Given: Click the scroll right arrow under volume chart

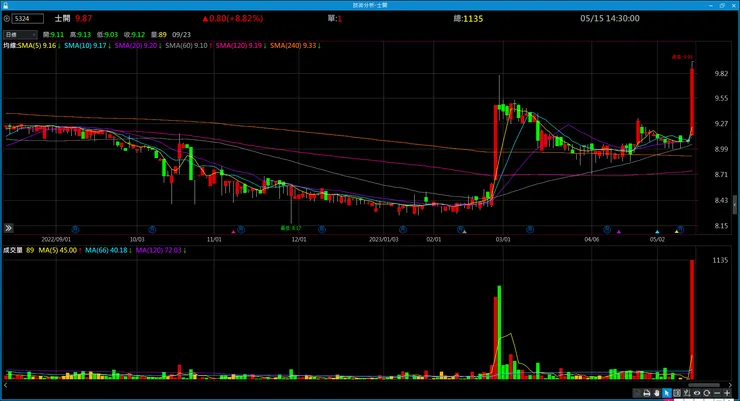Looking at the screenshot, I should [x=730, y=385].
